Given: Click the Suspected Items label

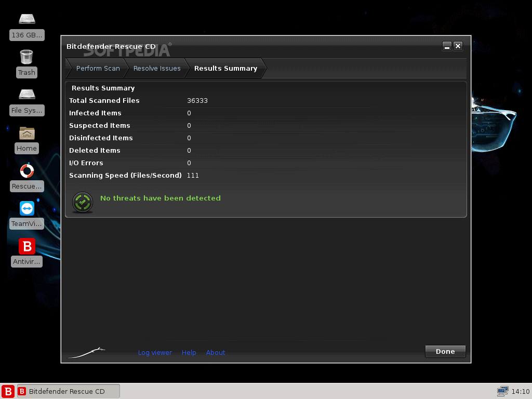Looking at the screenshot, I should click(99, 126).
